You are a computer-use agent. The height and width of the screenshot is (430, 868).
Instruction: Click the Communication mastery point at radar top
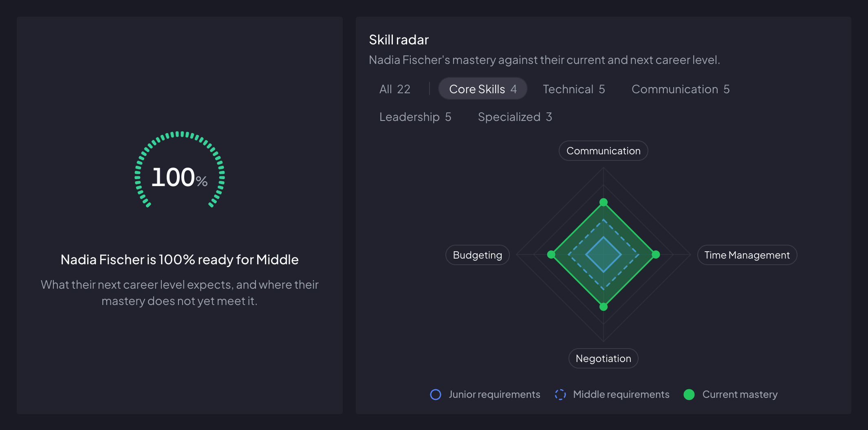click(604, 202)
